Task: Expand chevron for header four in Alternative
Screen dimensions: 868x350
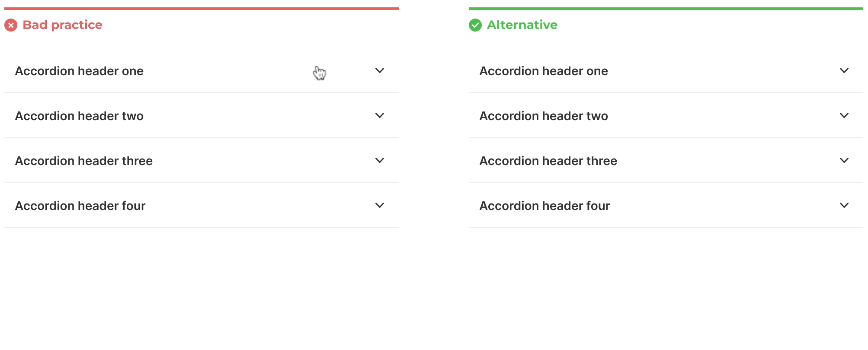Action: (844, 205)
